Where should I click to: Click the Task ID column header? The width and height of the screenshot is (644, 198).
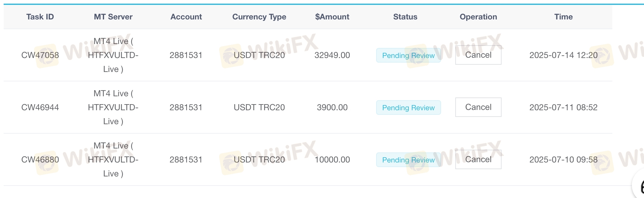40,17
